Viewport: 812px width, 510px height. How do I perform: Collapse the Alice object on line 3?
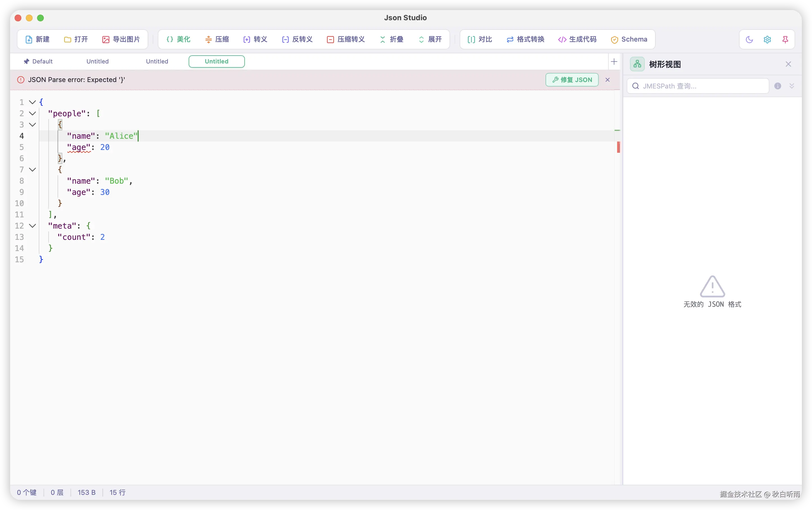tap(32, 125)
